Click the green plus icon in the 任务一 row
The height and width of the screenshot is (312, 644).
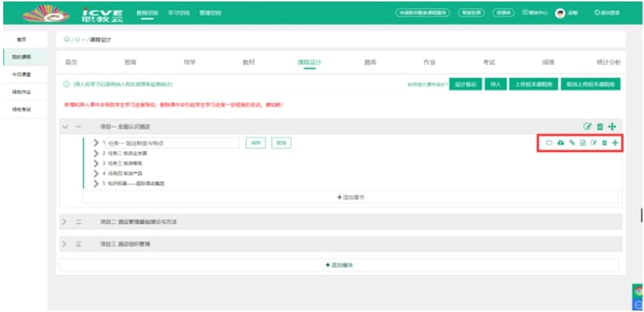[x=615, y=143]
